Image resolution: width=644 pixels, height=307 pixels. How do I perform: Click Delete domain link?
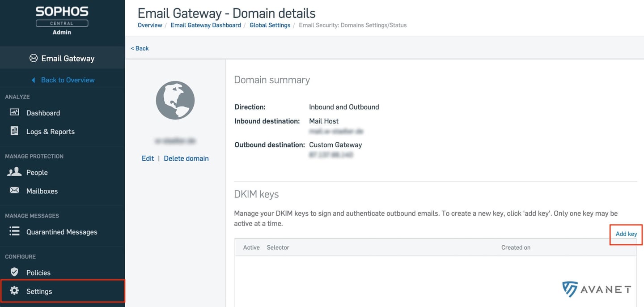coord(186,158)
